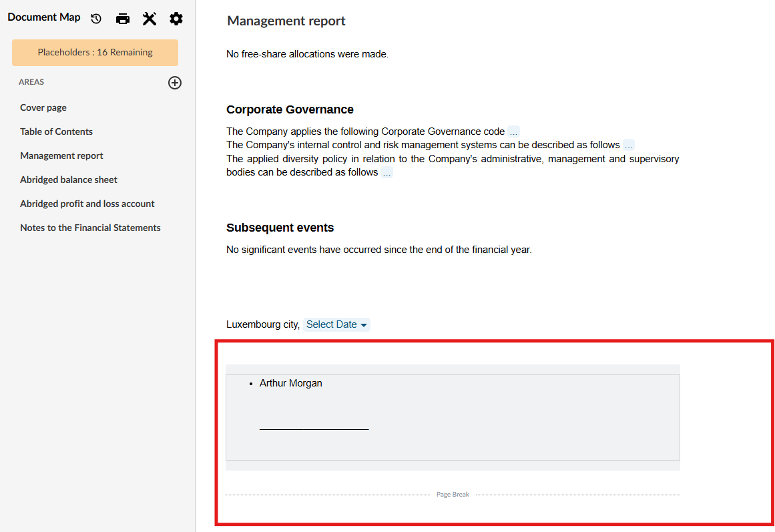Image resolution: width=775 pixels, height=532 pixels.
Task: Click the Placeholders 16 Remaining banner
Action: coord(95,53)
